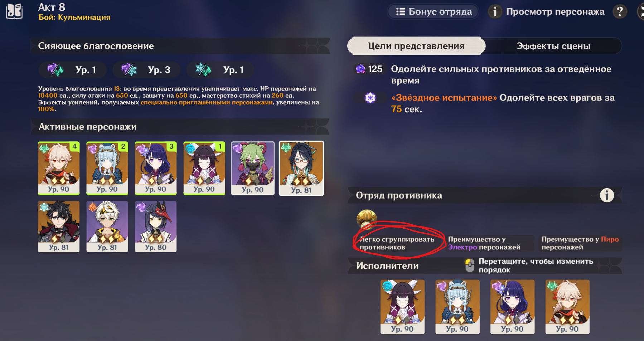
Task: Click the question mark help icon
Action: 620,11
